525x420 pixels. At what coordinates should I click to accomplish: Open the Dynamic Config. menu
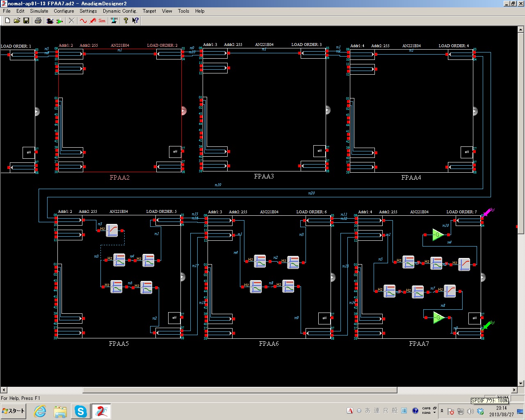click(120, 11)
